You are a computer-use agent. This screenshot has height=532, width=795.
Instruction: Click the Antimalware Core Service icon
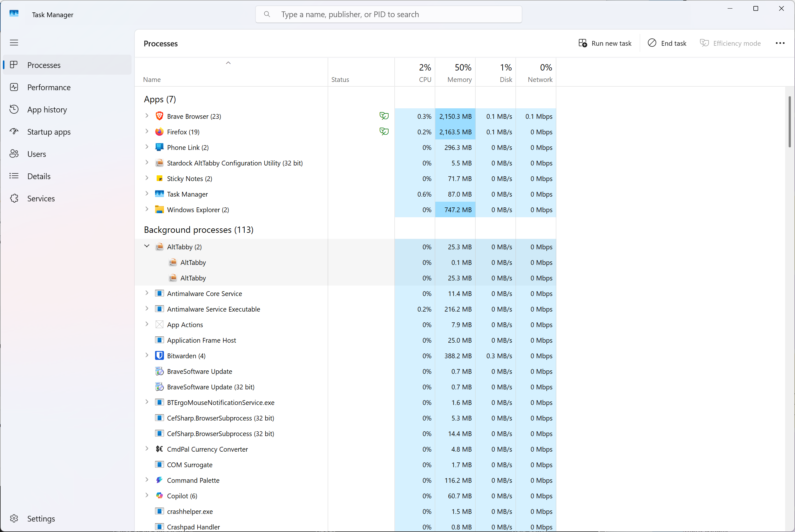click(159, 293)
